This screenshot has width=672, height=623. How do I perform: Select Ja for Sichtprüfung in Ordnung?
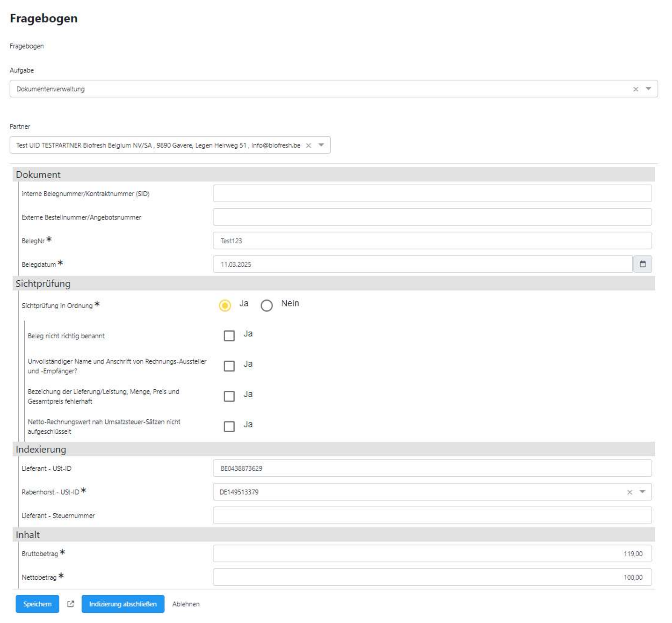[x=225, y=305]
